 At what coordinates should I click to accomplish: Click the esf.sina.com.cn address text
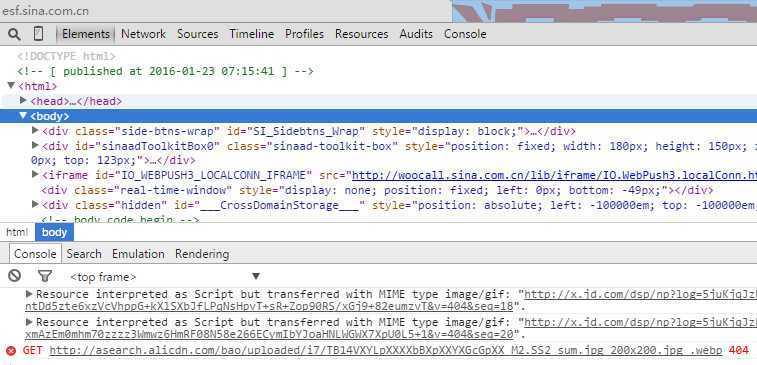click(x=45, y=11)
